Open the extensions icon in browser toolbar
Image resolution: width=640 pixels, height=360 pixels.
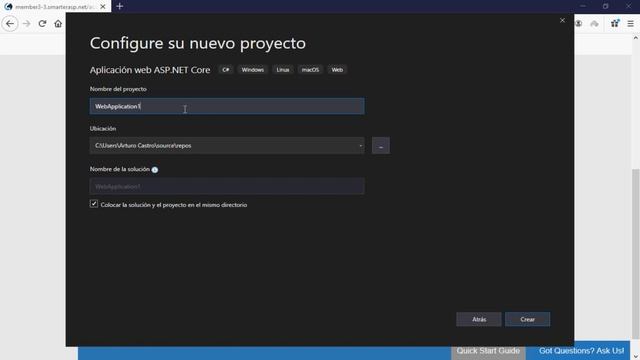coord(615,24)
